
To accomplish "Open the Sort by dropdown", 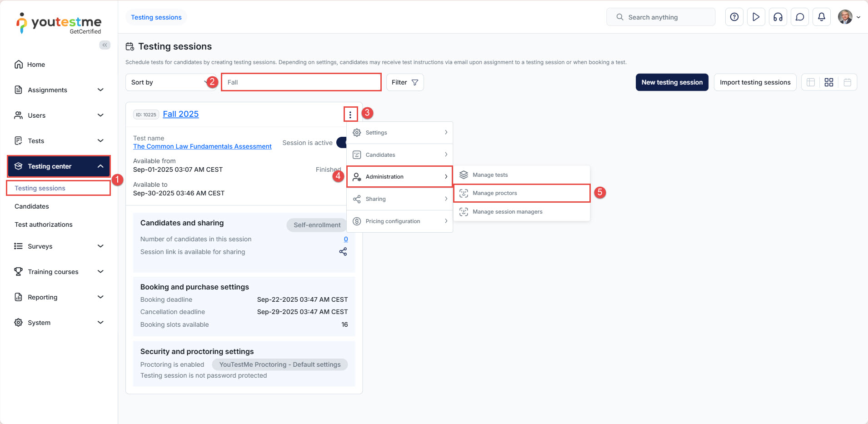I will (x=168, y=82).
